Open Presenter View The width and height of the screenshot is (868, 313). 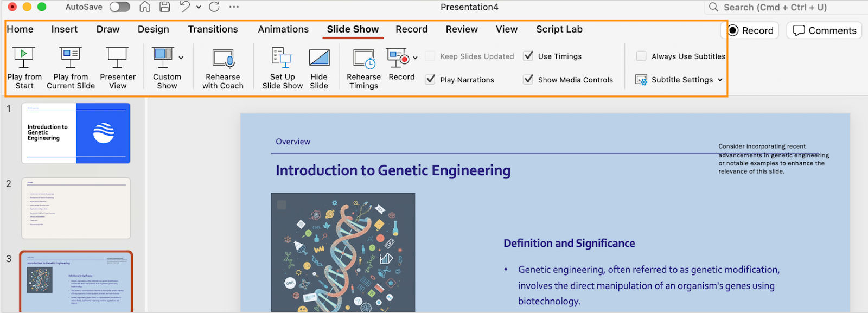(x=117, y=57)
